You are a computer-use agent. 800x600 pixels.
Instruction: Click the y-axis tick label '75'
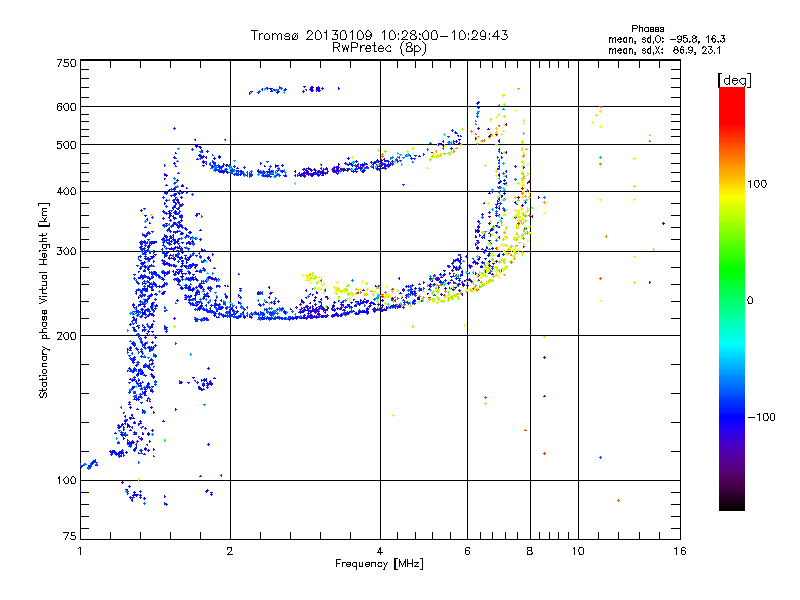(70, 536)
